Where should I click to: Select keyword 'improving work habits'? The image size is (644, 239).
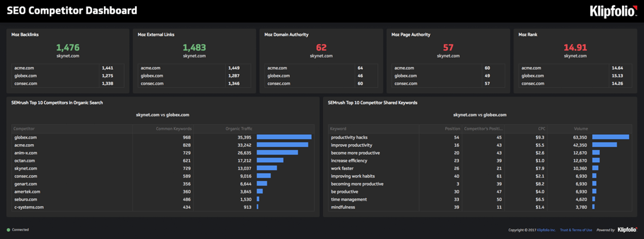pos(353,176)
